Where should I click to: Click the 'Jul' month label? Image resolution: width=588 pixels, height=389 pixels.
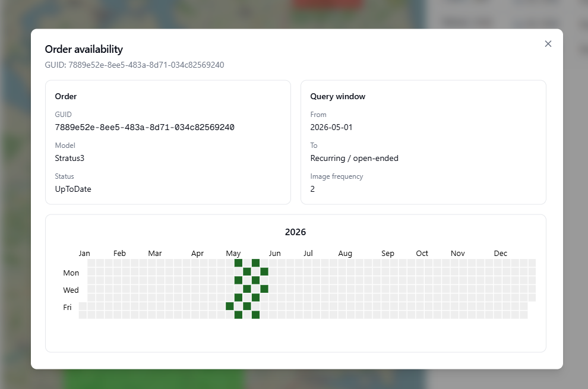[x=308, y=254]
